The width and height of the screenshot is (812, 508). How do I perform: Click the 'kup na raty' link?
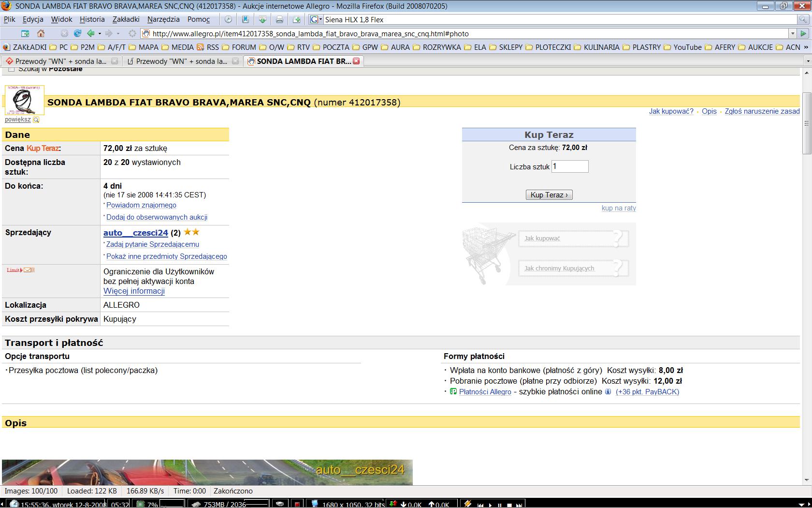coord(619,208)
